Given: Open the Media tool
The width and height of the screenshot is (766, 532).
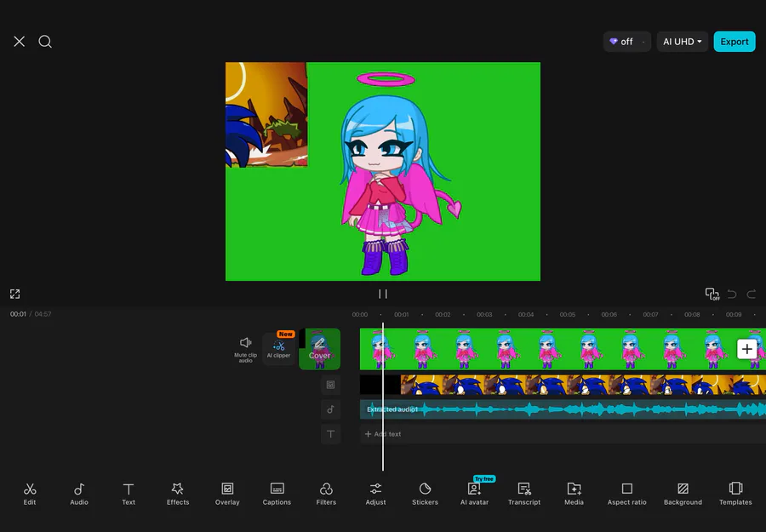Looking at the screenshot, I should click(574, 494).
